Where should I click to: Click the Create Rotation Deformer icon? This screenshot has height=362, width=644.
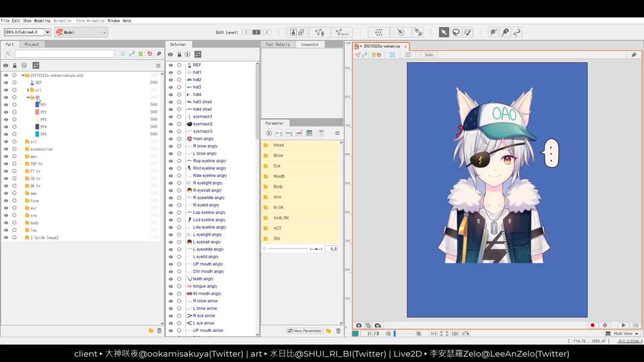coord(400,32)
